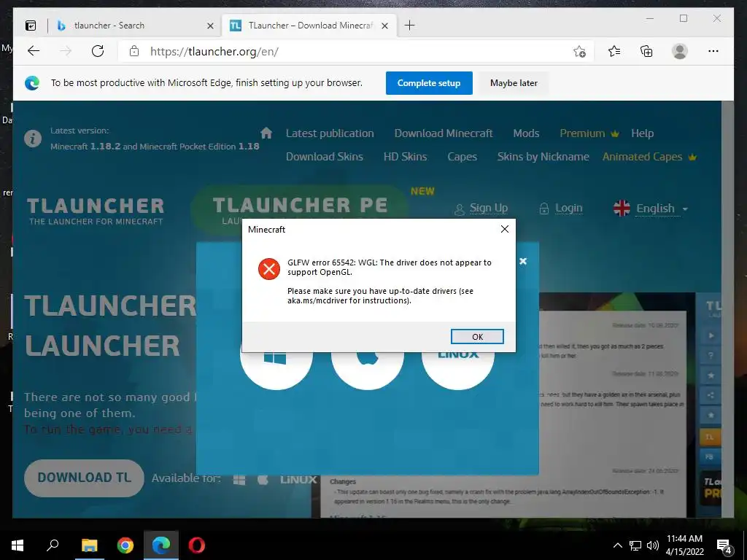747x560 pixels.
Task: Choose the Linux download circle
Action: click(x=458, y=367)
